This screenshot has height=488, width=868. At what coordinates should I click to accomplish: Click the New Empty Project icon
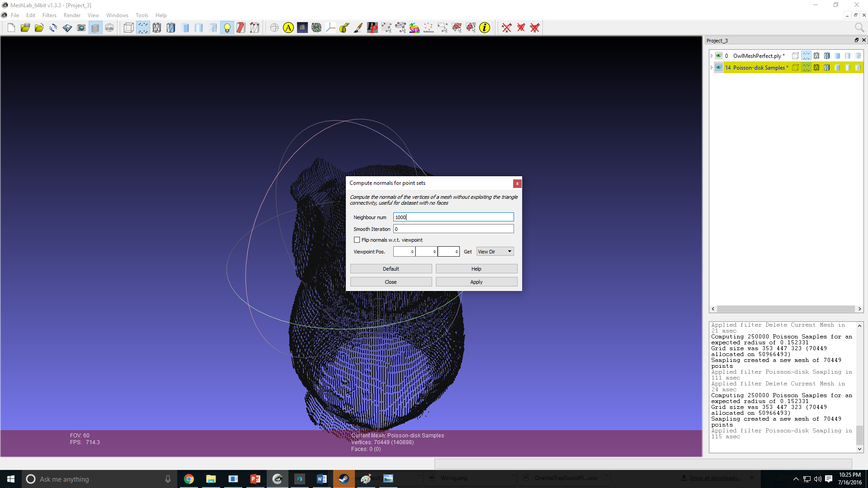tap(11, 28)
